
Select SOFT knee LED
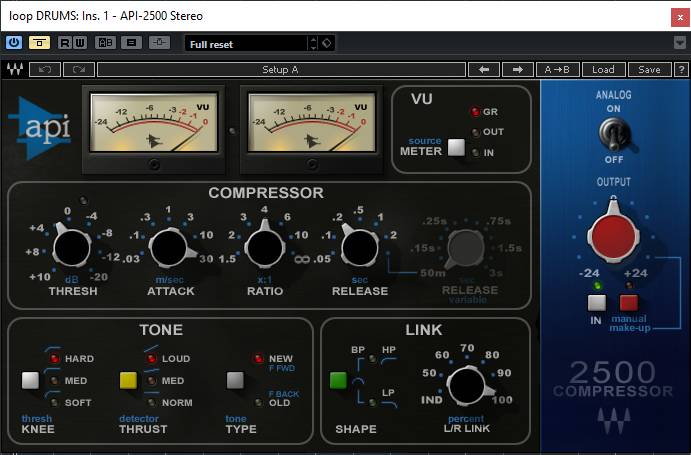tap(54, 402)
